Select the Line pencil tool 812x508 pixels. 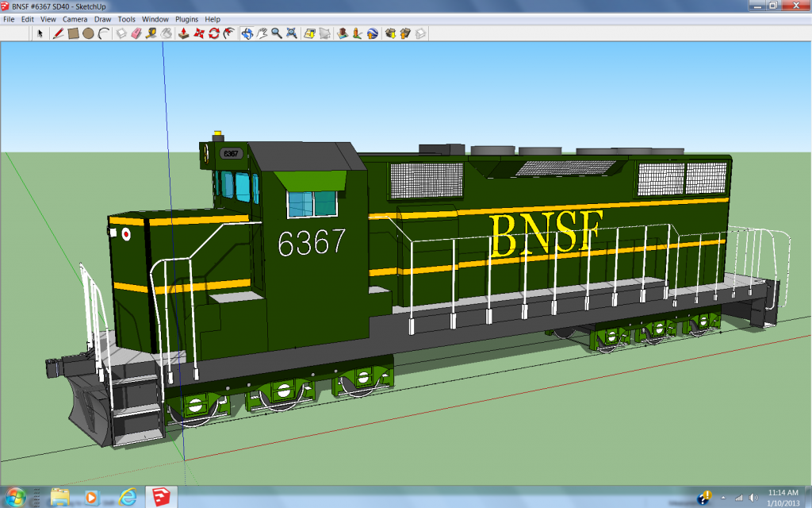58,33
